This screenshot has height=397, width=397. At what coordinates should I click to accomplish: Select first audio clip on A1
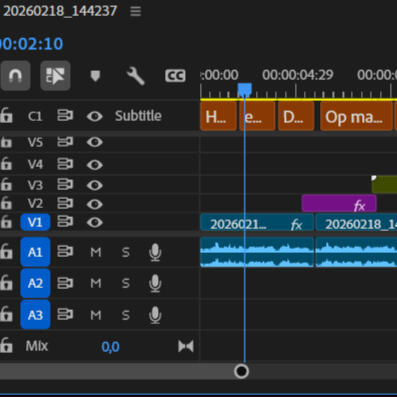tap(257, 252)
